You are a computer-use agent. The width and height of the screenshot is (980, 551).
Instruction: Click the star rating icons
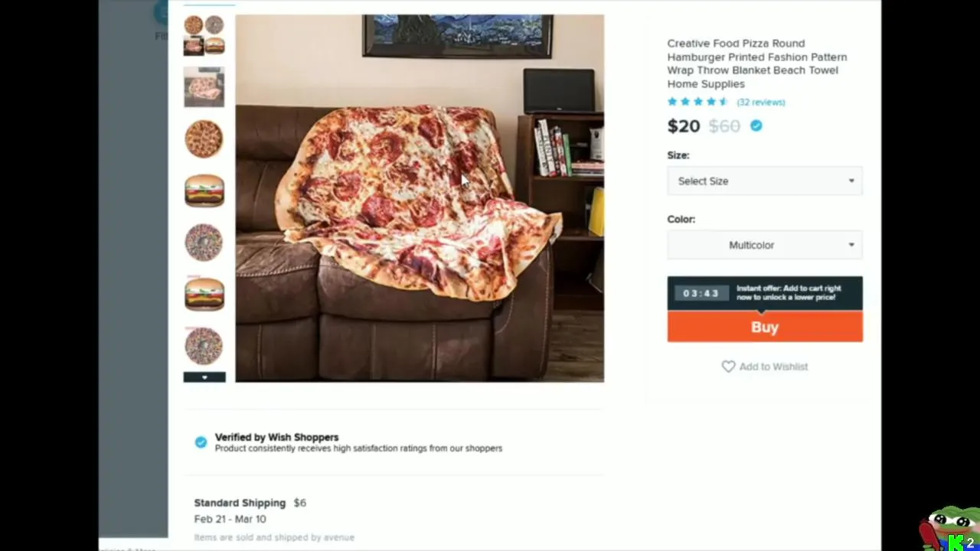tap(697, 102)
